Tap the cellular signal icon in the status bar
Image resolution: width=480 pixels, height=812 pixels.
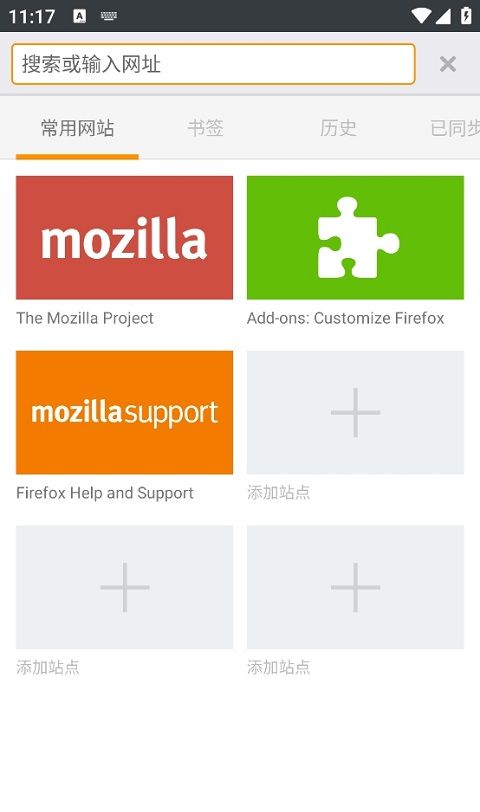(x=443, y=16)
